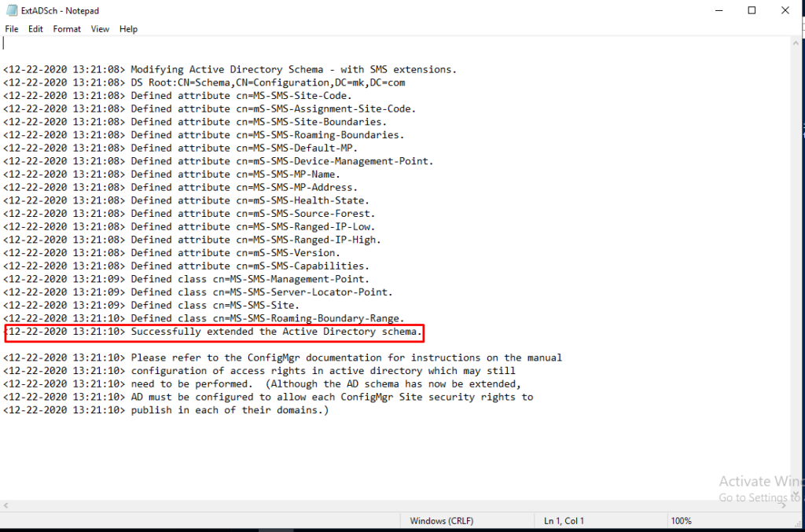The image size is (805, 532).
Task: Click the Ln 1, Col 1 status indicator
Action: [564, 521]
